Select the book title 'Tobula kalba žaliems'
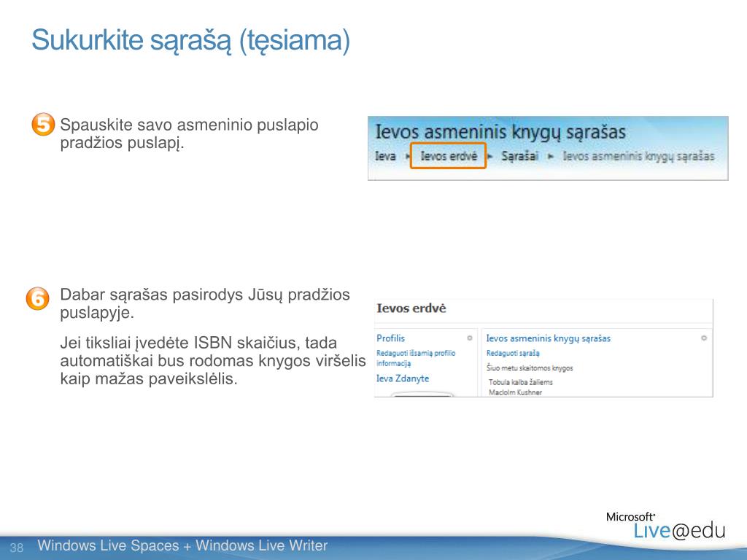This screenshot has height=560, width=747. [x=521, y=382]
